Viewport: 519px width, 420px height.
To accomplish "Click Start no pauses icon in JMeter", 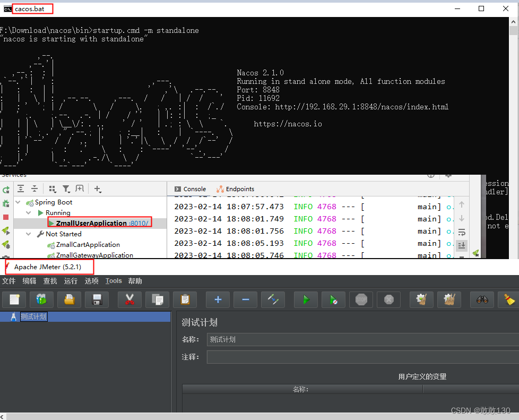I will tap(334, 300).
